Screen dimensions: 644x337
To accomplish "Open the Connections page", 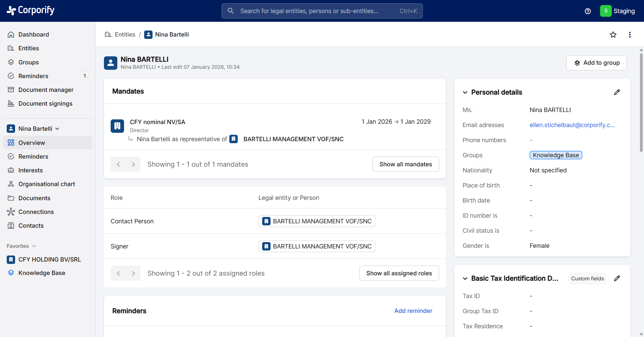I will click(x=36, y=212).
